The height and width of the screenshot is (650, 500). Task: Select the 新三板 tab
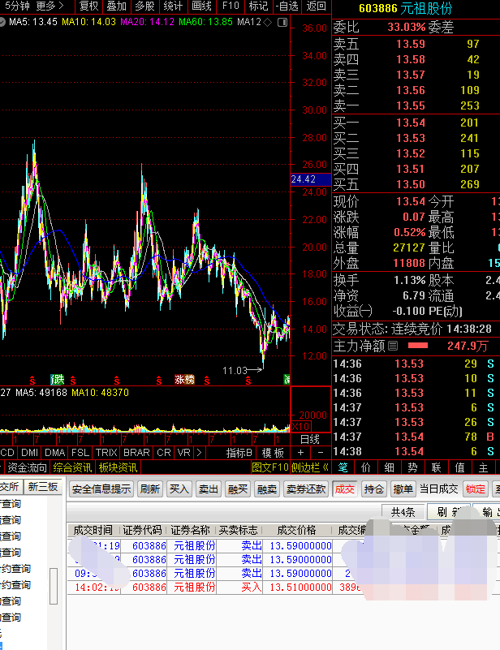[43, 487]
